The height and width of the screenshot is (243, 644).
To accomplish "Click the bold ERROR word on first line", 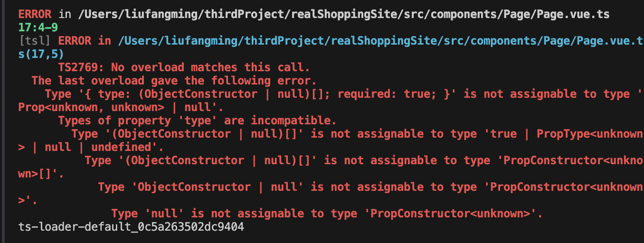I will point(35,15).
